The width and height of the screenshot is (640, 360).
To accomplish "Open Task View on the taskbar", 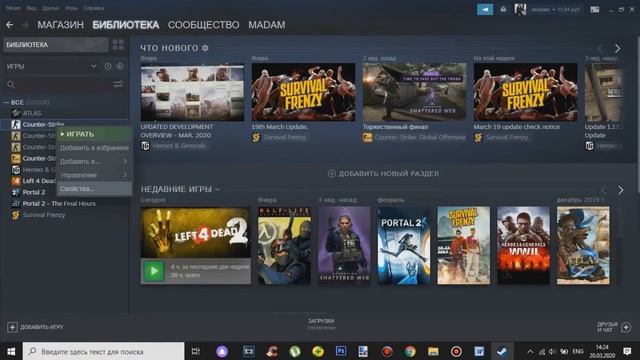I will 196,351.
